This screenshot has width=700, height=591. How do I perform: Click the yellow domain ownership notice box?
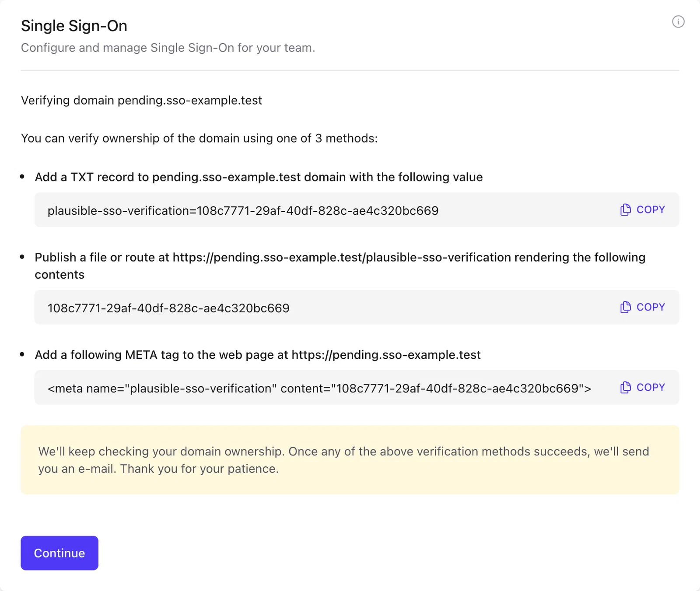click(350, 460)
